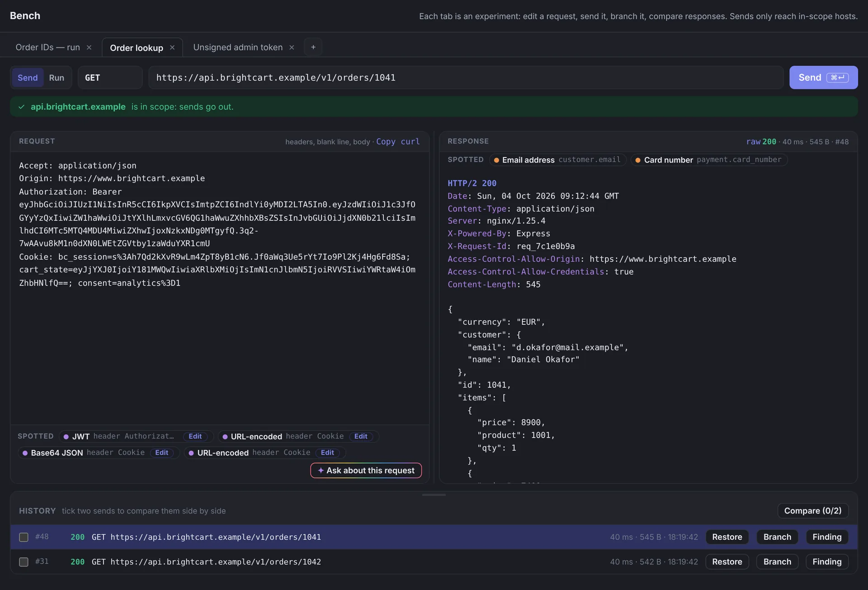Viewport: 868px width, 590px height.
Task: Open the GET method dropdown
Action: tap(110, 78)
